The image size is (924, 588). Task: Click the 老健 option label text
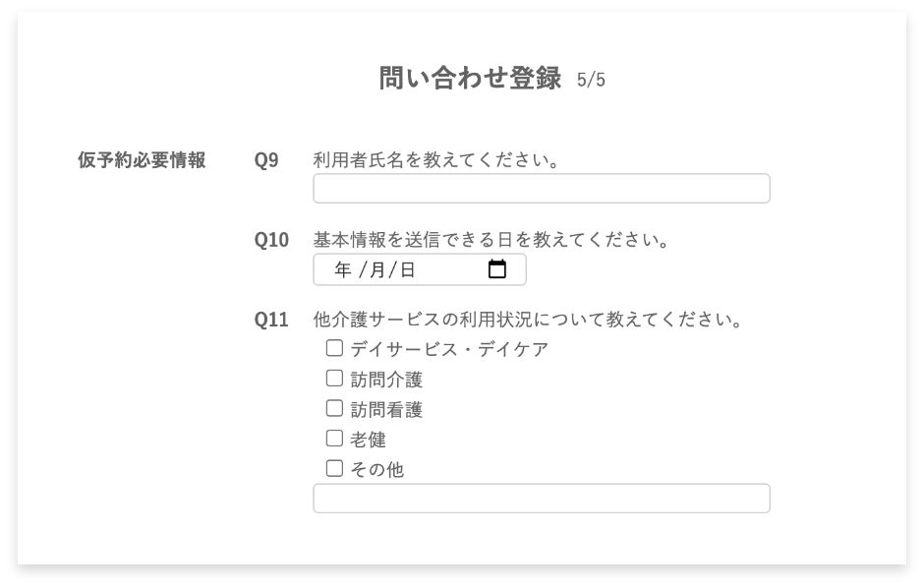click(x=369, y=440)
